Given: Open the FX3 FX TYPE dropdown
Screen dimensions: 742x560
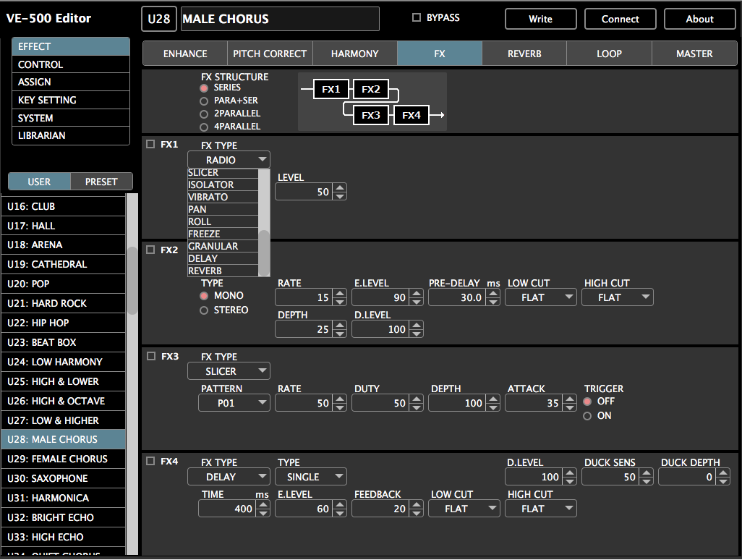Looking at the screenshot, I should (x=229, y=370).
